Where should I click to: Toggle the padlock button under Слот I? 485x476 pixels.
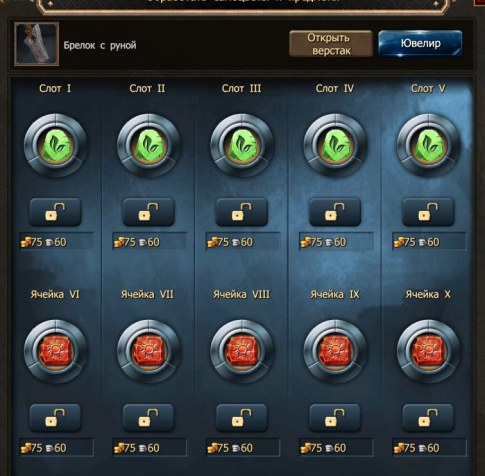point(55,212)
